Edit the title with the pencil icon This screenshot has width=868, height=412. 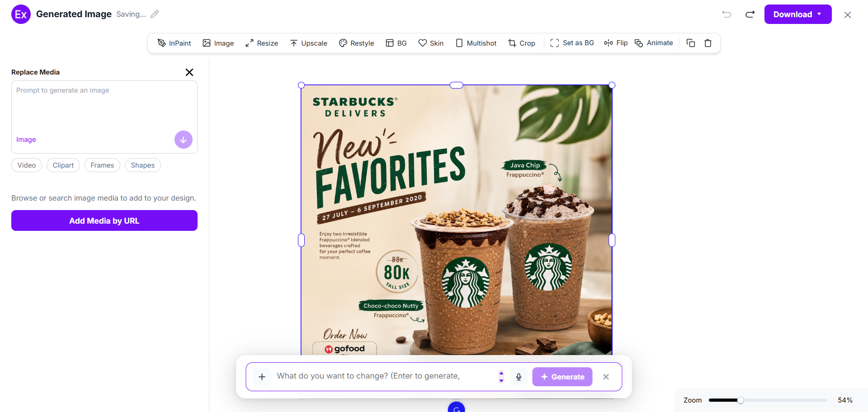pos(155,14)
